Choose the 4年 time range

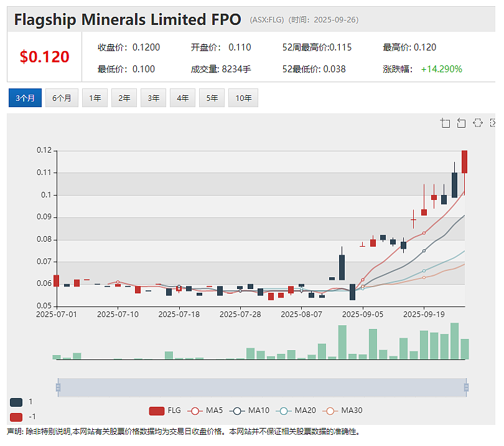pos(182,98)
